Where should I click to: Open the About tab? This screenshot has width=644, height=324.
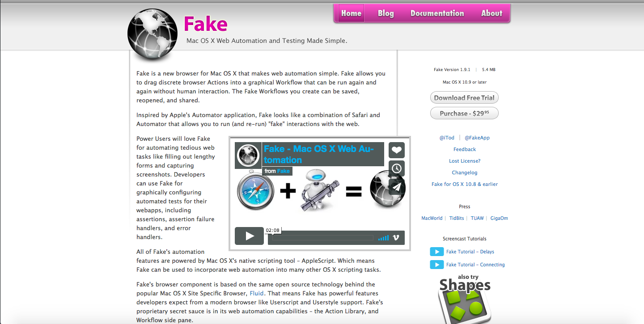[x=491, y=13]
